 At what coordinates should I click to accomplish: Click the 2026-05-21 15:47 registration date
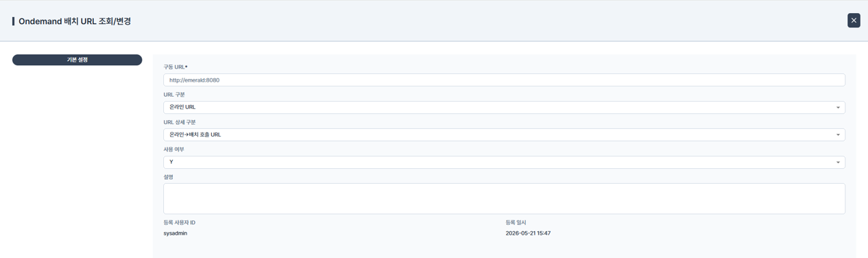528,233
